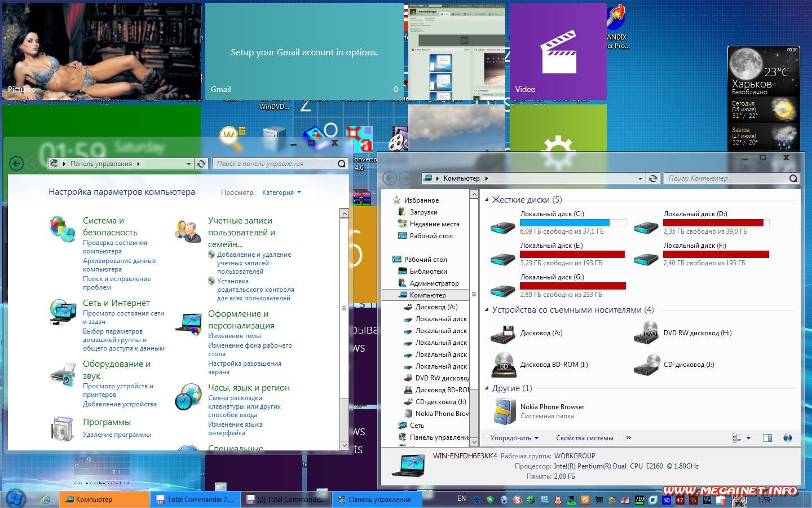Image resolution: width=812 pixels, height=508 pixels.
Task: Launch Internet Explorer from the taskbar
Action: (x=46, y=500)
